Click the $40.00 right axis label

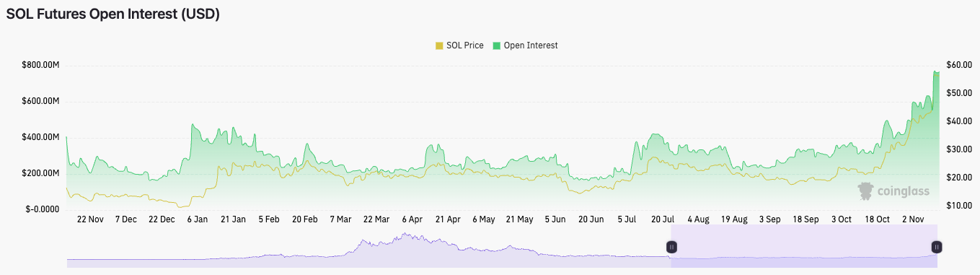(x=960, y=121)
